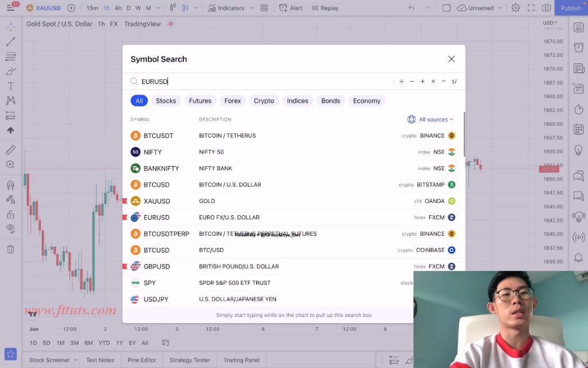
Task: Choose NIFTY 50 result row
Action: click(x=293, y=152)
